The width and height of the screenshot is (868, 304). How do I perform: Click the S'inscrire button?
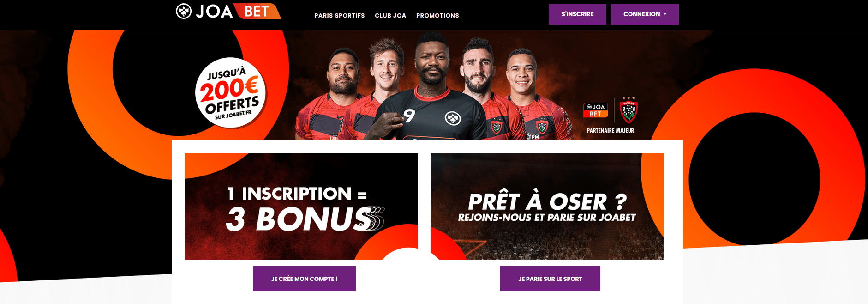pyautogui.click(x=577, y=14)
